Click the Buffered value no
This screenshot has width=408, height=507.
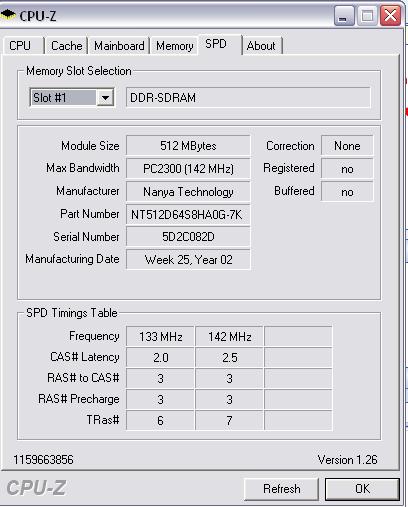click(347, 192)
